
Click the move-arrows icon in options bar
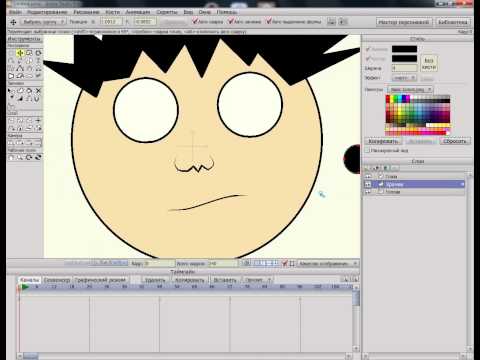[x=13, y=22]
